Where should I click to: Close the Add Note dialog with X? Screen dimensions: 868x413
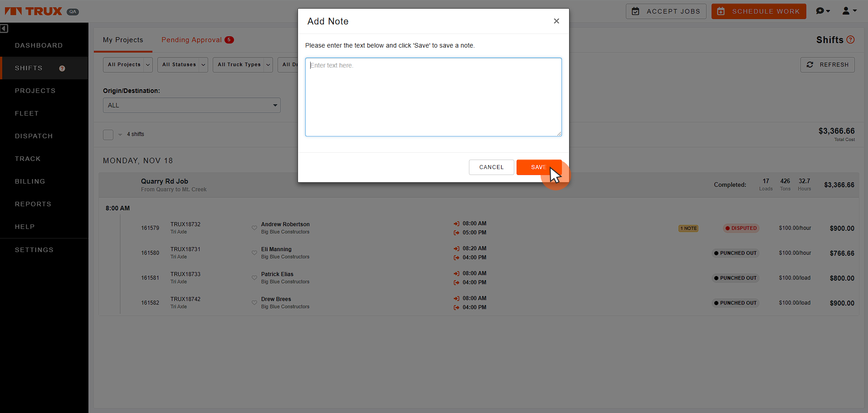tap(556, 21)
